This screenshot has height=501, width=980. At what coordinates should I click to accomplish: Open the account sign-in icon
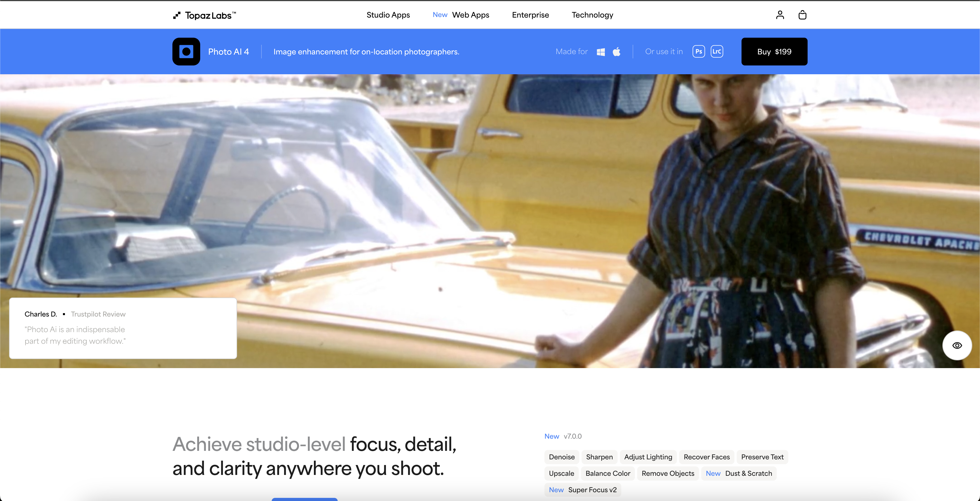780,15
